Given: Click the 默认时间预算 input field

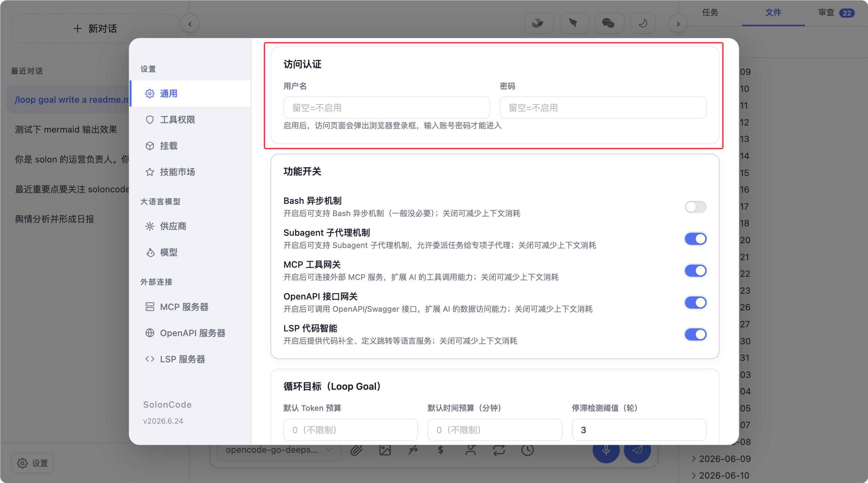Looking at the screenshot, I should [x=495, y=430].
